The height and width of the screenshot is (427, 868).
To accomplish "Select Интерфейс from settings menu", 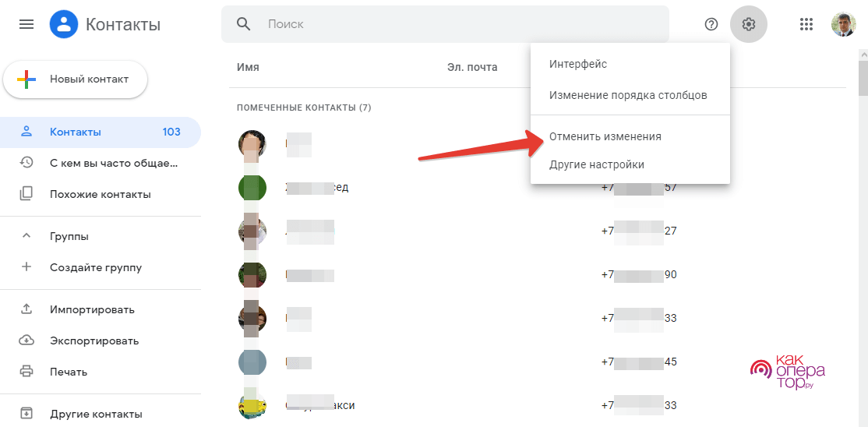I will coord(578,64).
